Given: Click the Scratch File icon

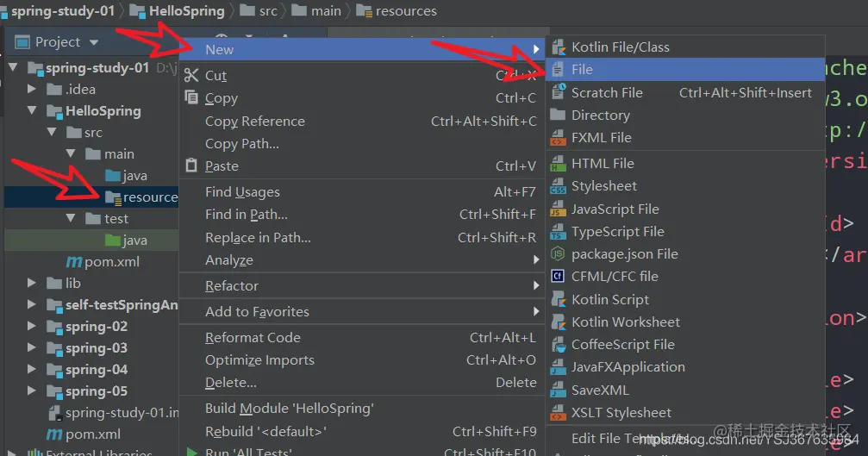Looking at the screenshot, I should click(559, 92).
